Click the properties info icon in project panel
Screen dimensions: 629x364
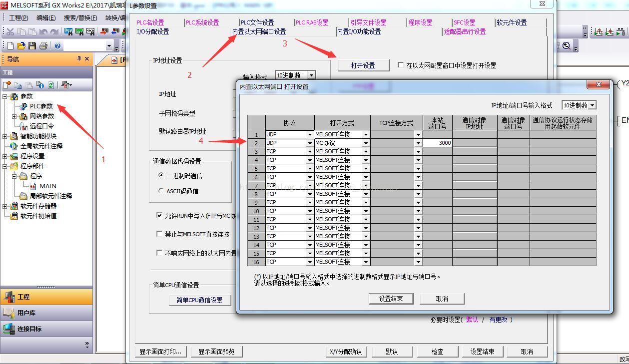click(x=40, y=85)
